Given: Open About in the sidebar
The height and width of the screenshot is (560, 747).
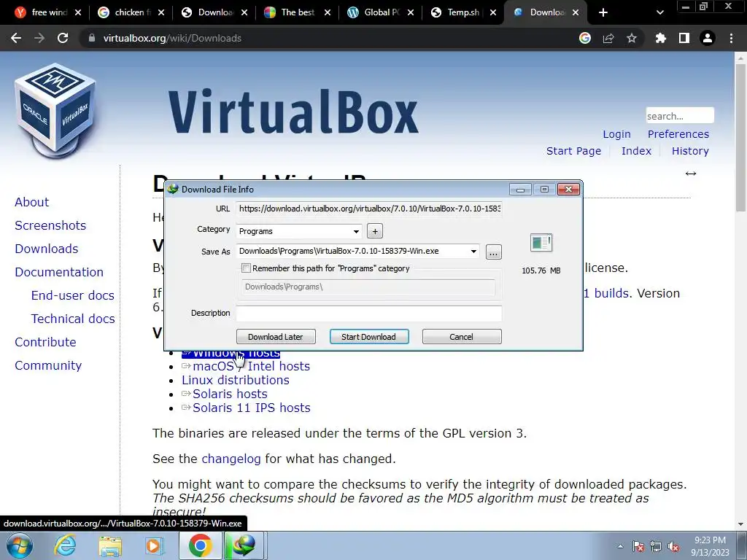Looking at the screenshot, I should click(x=31, y=202).
